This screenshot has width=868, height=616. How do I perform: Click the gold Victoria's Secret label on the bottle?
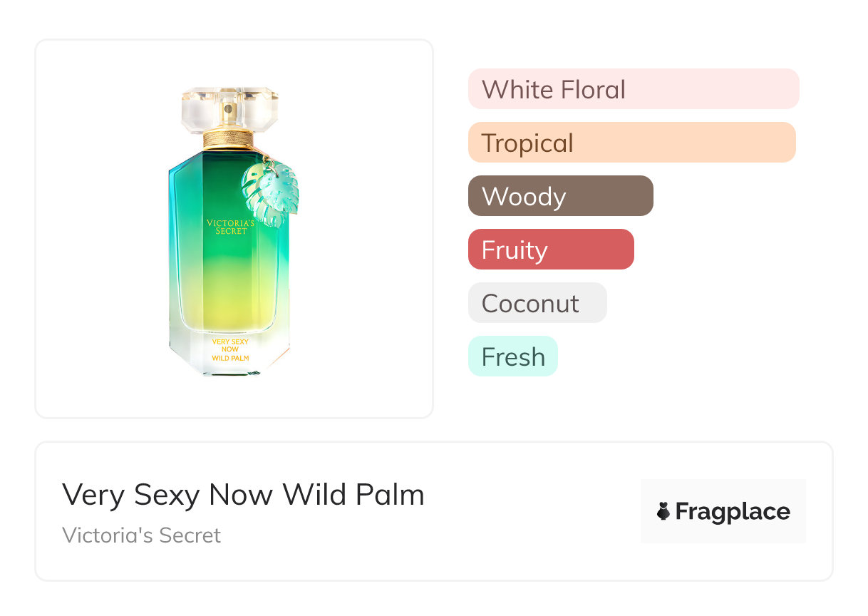[x=227, y=227]
